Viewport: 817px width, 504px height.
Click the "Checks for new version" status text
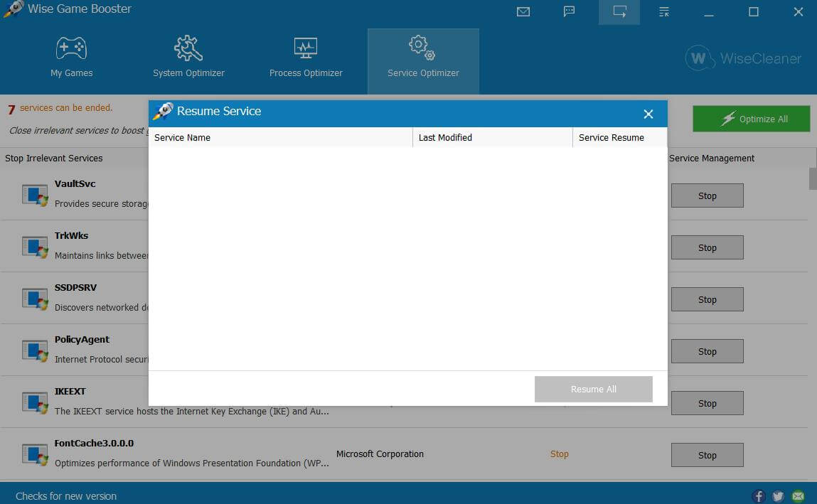(x=66, y=496)
